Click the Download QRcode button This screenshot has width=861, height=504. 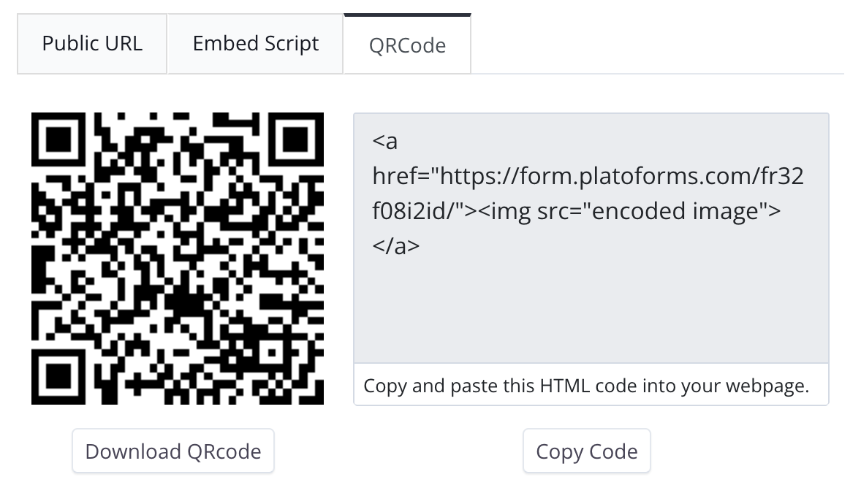pos(173,451)
